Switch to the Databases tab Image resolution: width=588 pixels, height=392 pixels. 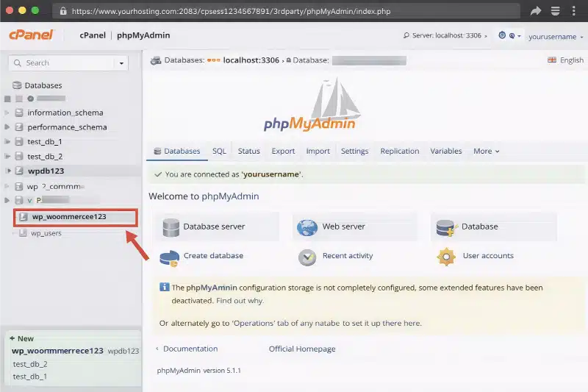click(177, 152)
